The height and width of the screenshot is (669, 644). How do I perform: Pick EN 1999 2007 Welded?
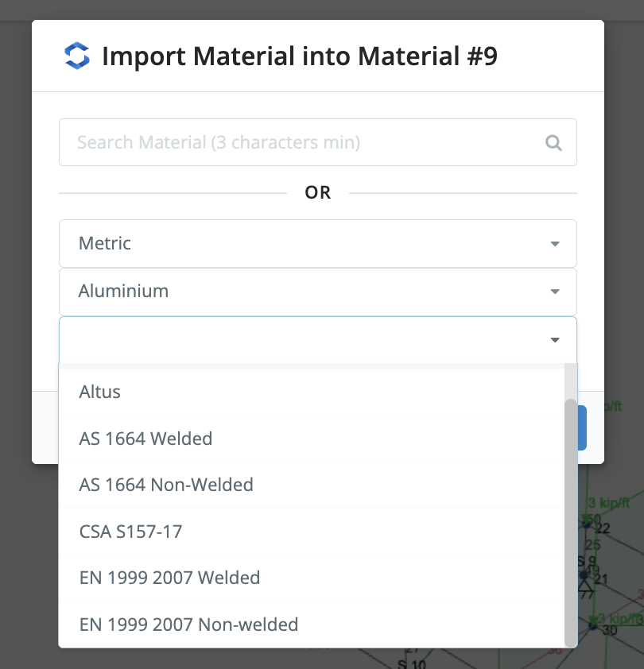(312, 578)
